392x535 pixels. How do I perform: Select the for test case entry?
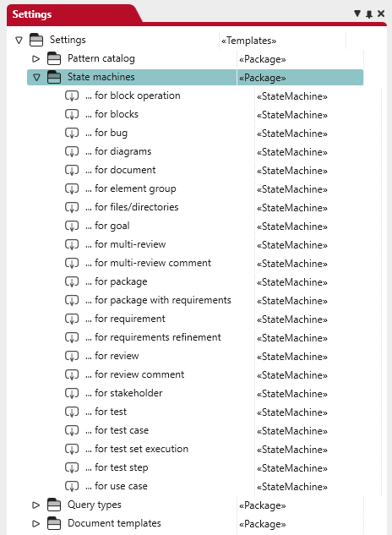point(117,430)
